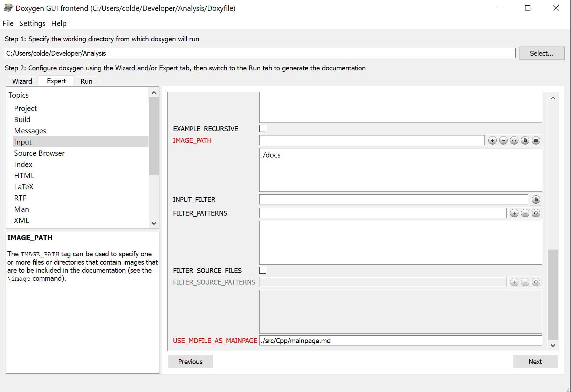
Task: Click the USE_MDFILE_AS_MAINPAGE option label
Action: (215, 341)
